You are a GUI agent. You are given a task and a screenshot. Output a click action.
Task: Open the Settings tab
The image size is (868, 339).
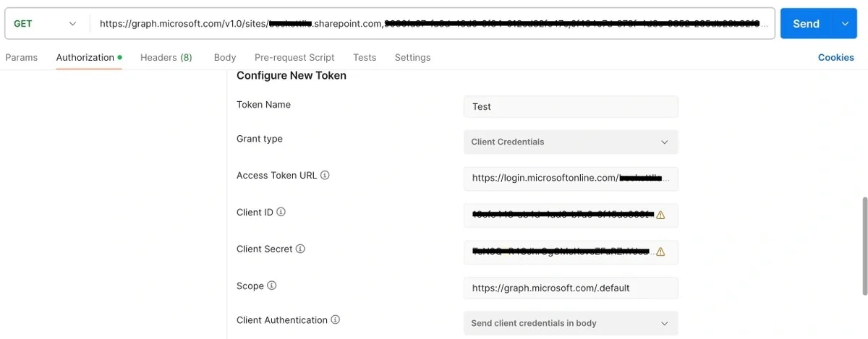pyautogui.click(x=412, y=58)
